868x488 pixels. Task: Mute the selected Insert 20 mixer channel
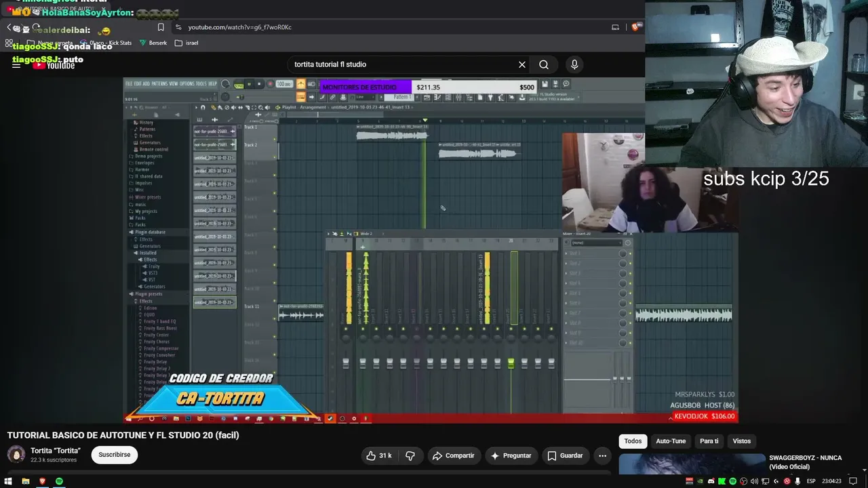[511, 329]
